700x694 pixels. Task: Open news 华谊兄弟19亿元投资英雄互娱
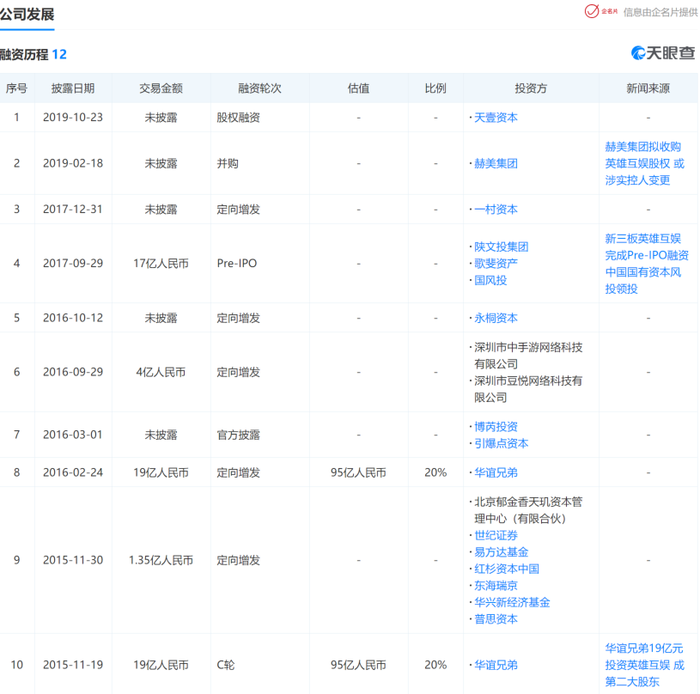[644, 665]
